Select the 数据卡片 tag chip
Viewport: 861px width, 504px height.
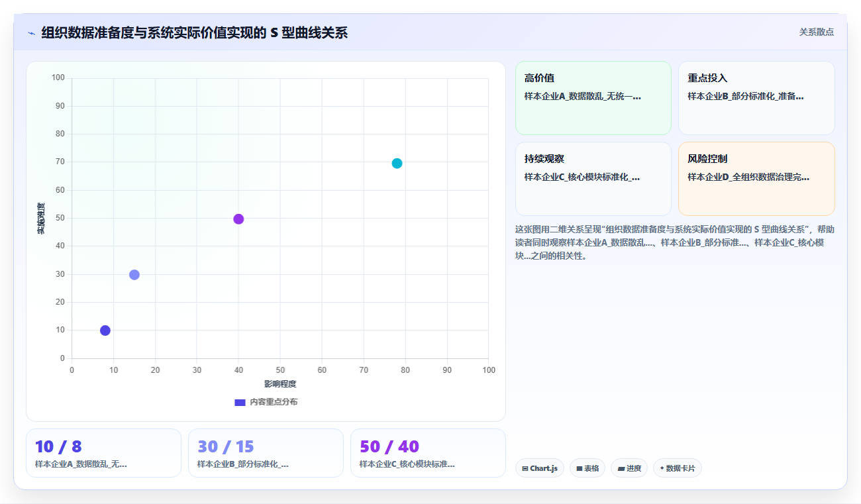point(678,468)
